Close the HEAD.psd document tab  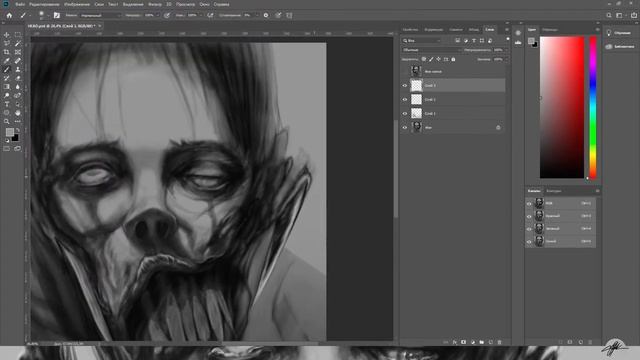[100, 26]
